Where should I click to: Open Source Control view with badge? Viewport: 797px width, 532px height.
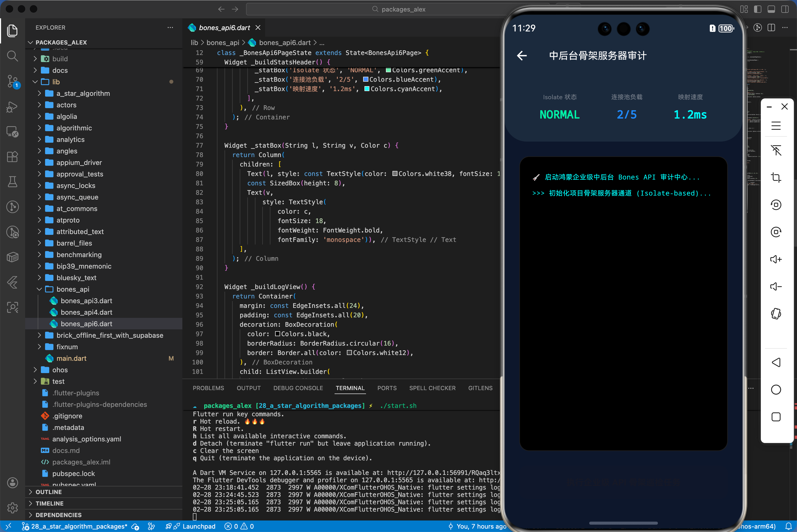click(x=13, y=81)
